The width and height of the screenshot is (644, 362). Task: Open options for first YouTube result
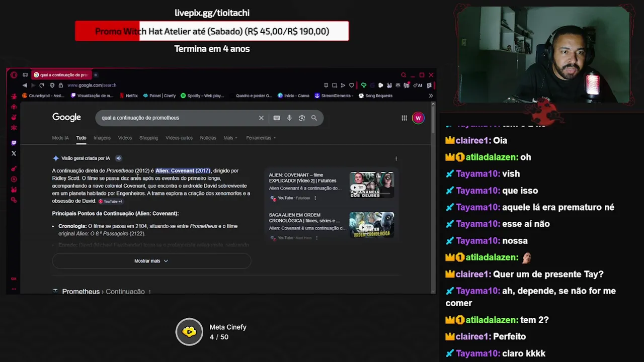click(315, 198)
